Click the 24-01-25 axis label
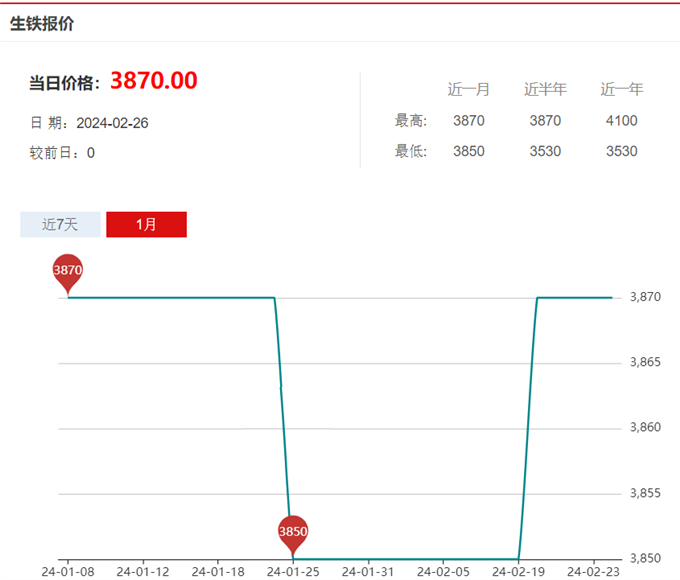 coord(293,571)
